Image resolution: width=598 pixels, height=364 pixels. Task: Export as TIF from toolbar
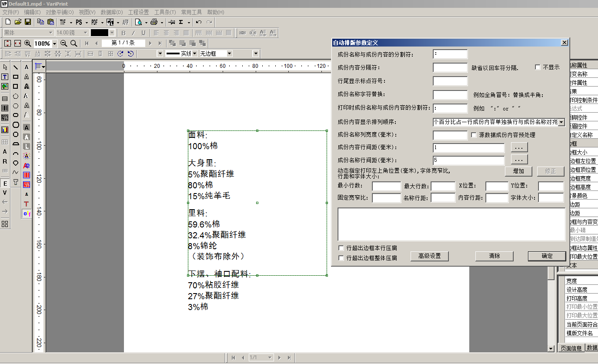[x=63, y=22]
